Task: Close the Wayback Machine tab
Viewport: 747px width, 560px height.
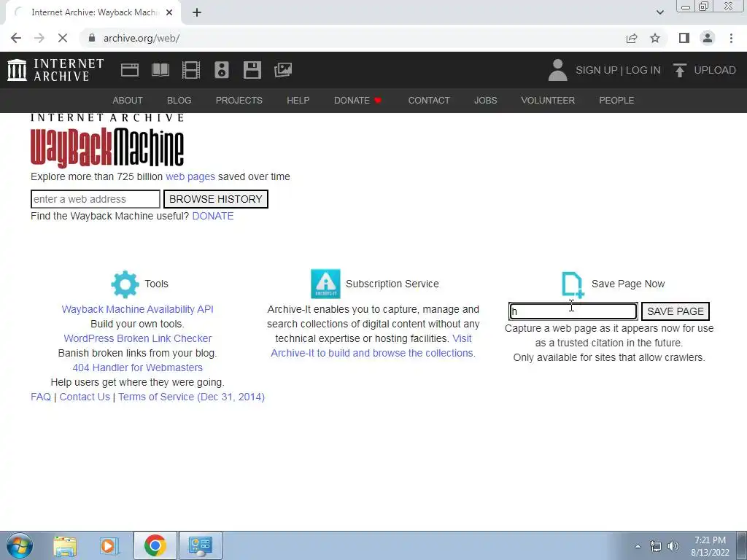Action: tap(169, 12)
